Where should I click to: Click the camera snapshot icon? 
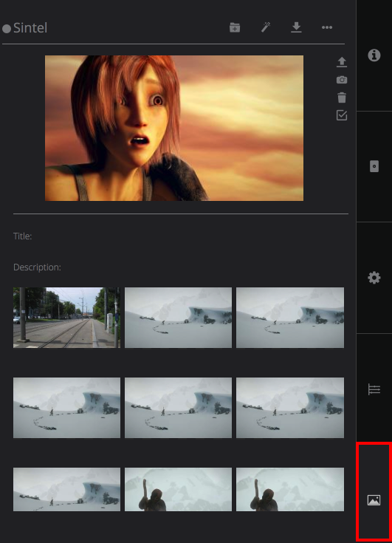(342, 80)
